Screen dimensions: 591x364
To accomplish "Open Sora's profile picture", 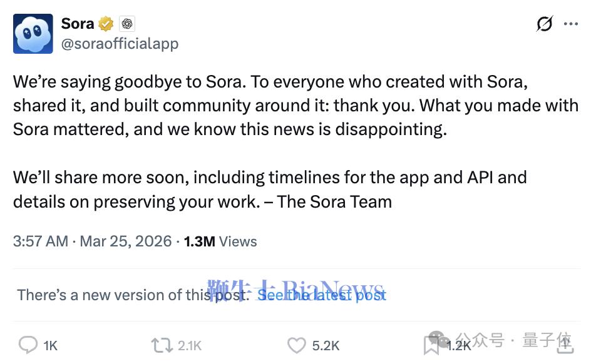I will click(33, 34).
